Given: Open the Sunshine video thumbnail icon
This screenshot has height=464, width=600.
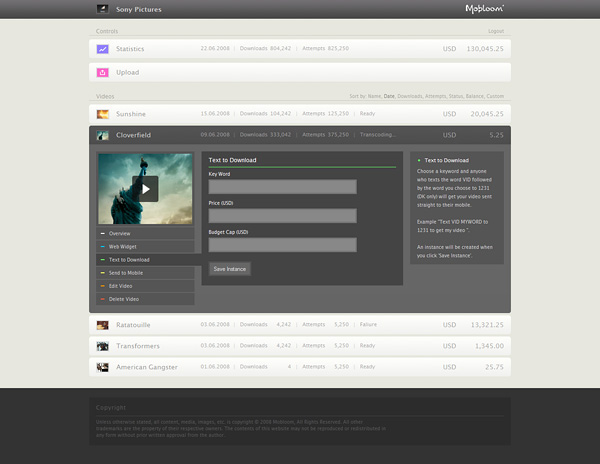Looking at the screenshot, I should tap(103, 114).
